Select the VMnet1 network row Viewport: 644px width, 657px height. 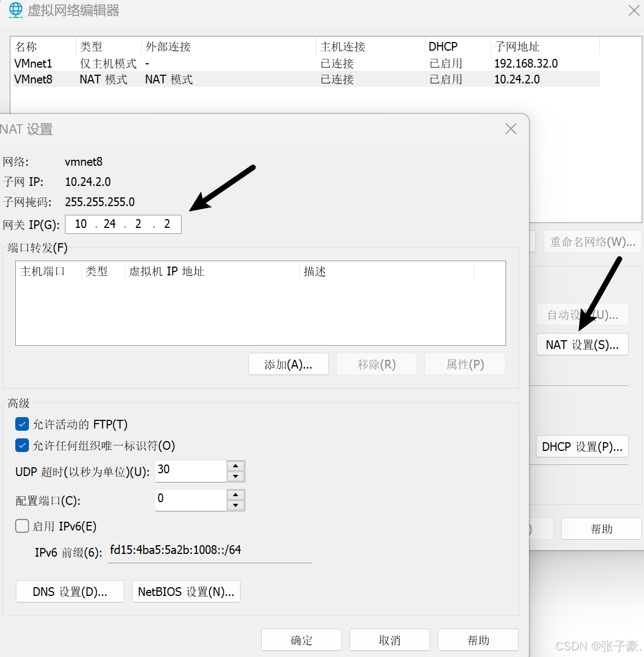click(306, 63)
